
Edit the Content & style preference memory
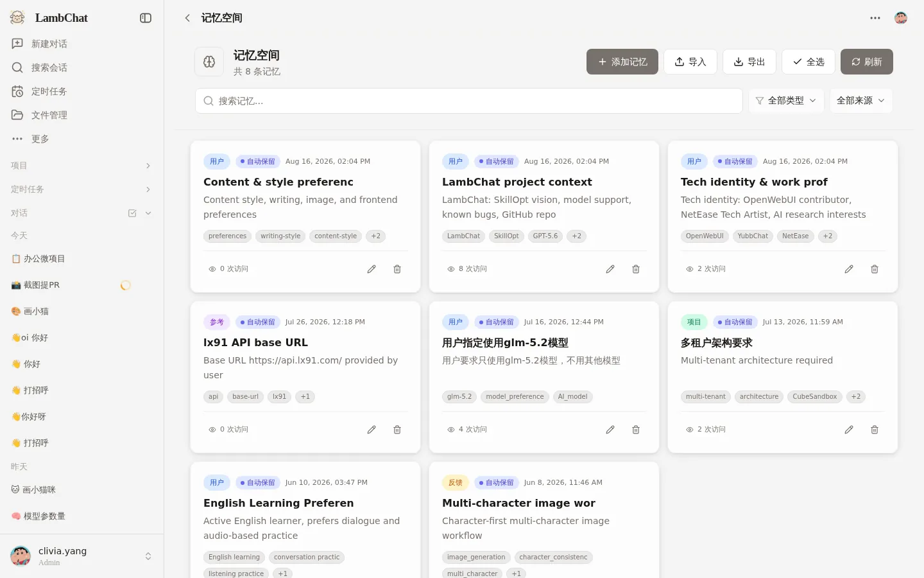(x=372, y=269)
